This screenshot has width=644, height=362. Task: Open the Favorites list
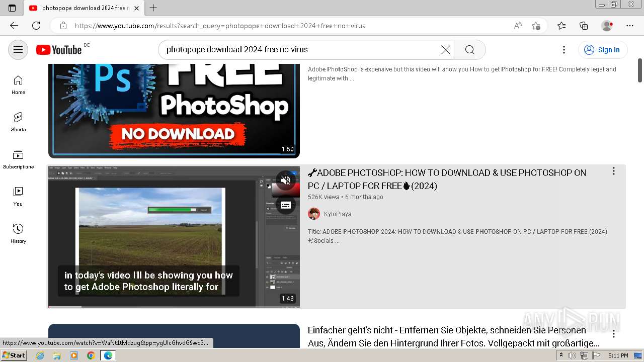[x=561, y=26]
